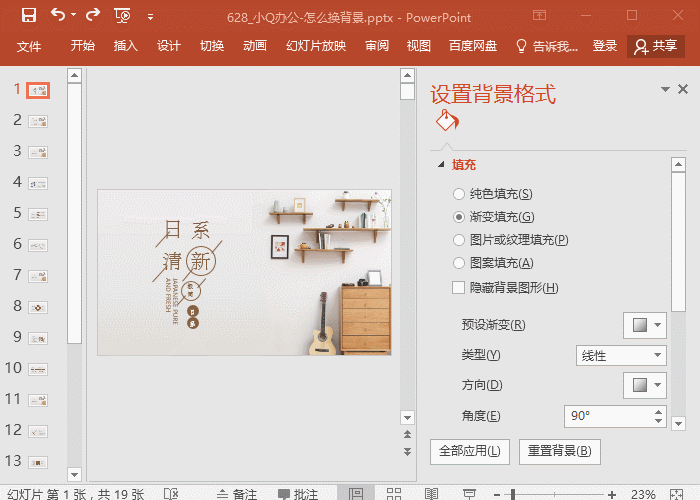Screen dimensions: 700x500
Task: Open the 方向 gradient direction dropdown
Action: click(x=645, y=385)
